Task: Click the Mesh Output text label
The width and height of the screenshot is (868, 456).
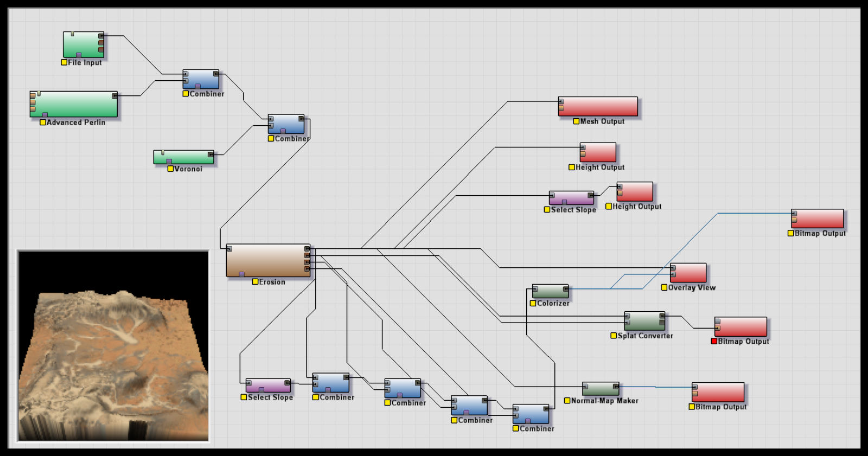Action: point(602,121)
